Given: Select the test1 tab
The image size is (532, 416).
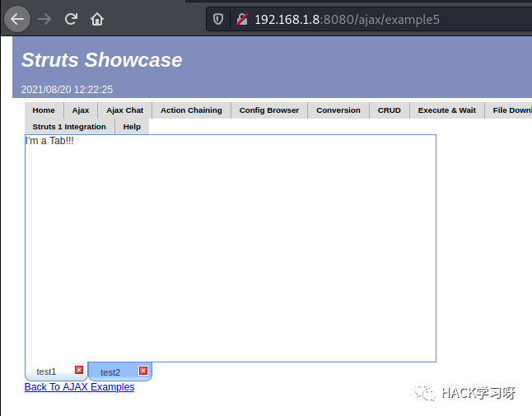Looking at the screenshot, I should click(x=46, y=372).
